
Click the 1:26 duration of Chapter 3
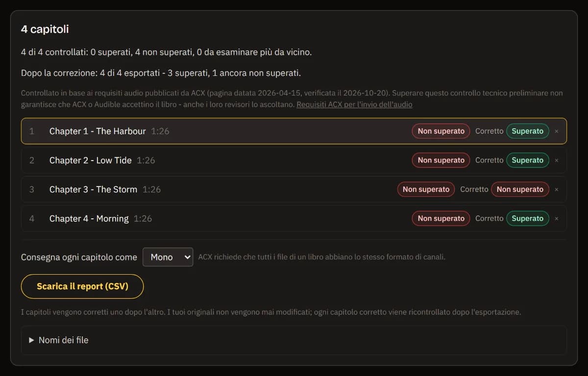pyautogui.click(x=151, y=189)
